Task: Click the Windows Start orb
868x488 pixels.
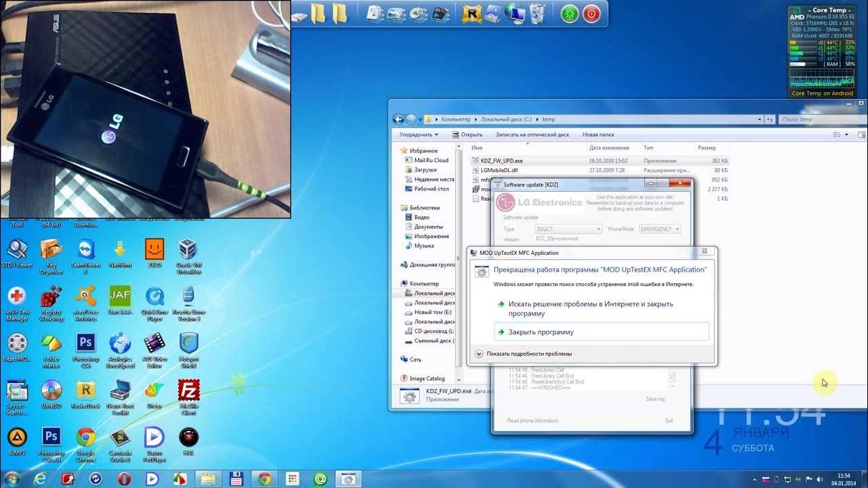Action: (x=12, y=479)
